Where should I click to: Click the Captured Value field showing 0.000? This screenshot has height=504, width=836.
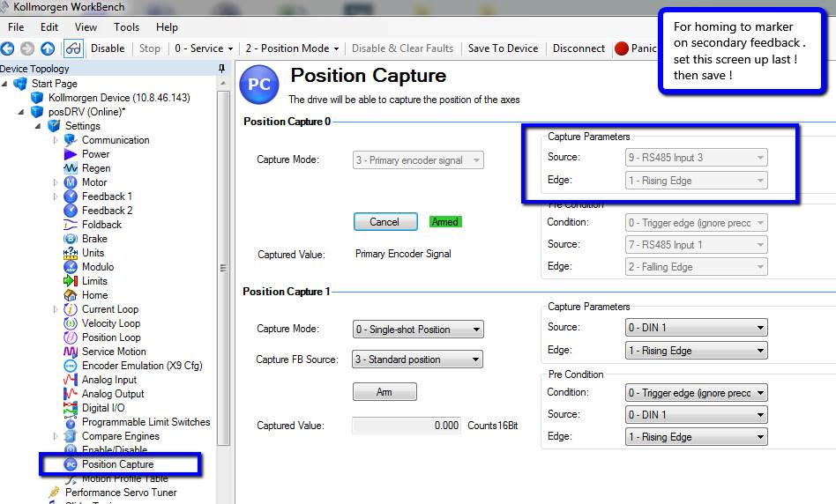[x=407, y=426]
